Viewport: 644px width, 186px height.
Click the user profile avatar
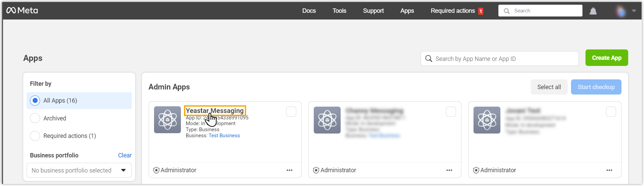620,11
